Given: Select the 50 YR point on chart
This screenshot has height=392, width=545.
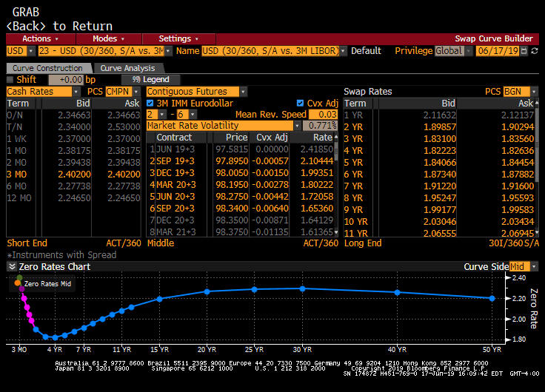Looking at the screenshot, I should click(492, 298).
